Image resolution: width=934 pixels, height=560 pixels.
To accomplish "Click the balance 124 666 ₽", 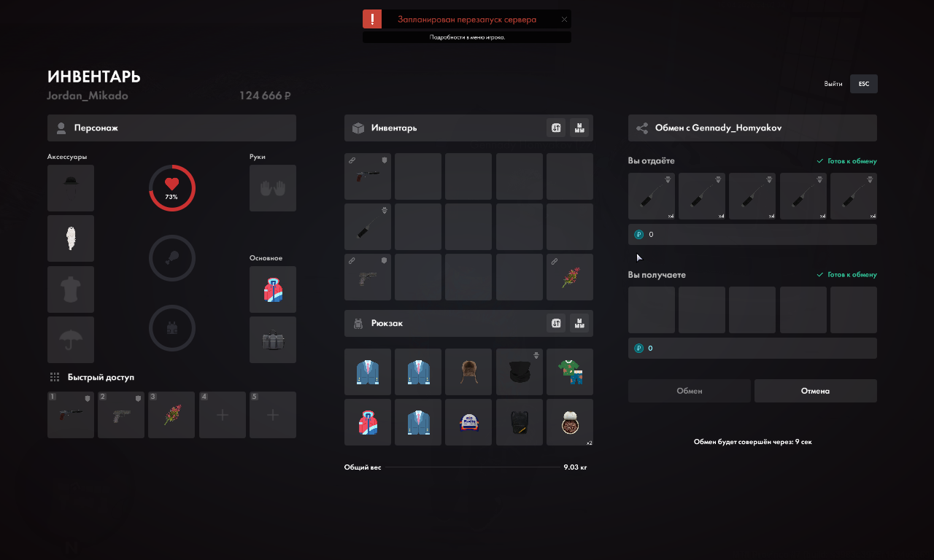I will click(266, 96).
